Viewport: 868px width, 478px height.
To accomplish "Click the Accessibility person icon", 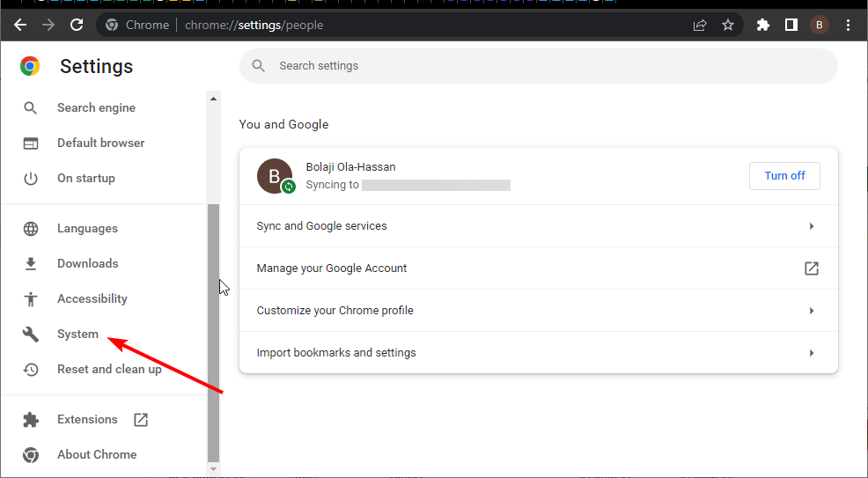I will [31, 298].
